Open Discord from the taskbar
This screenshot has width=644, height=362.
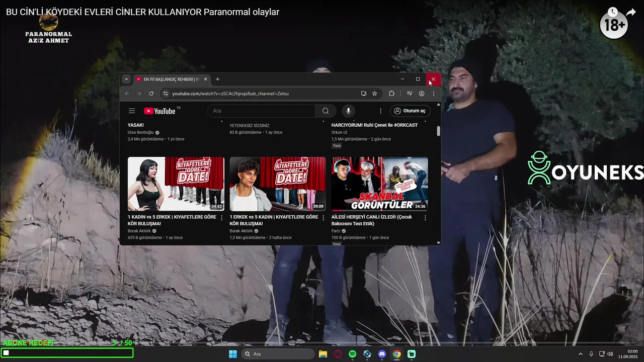pyautogui.click(x=382, y=354)
